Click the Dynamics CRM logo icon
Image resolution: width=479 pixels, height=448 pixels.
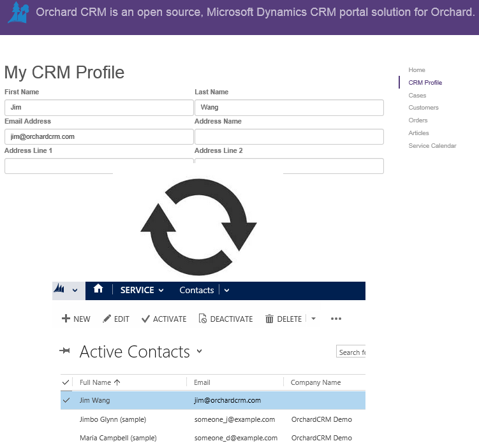pyautogui.click(x=59, y=288)
